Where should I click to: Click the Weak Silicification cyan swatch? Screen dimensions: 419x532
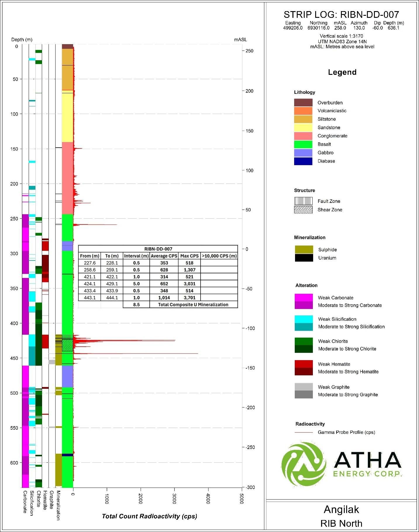[304, 319]
